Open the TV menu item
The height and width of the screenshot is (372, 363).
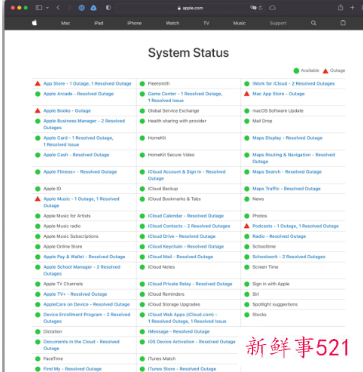pyautogui.click(x=206, y=23)
